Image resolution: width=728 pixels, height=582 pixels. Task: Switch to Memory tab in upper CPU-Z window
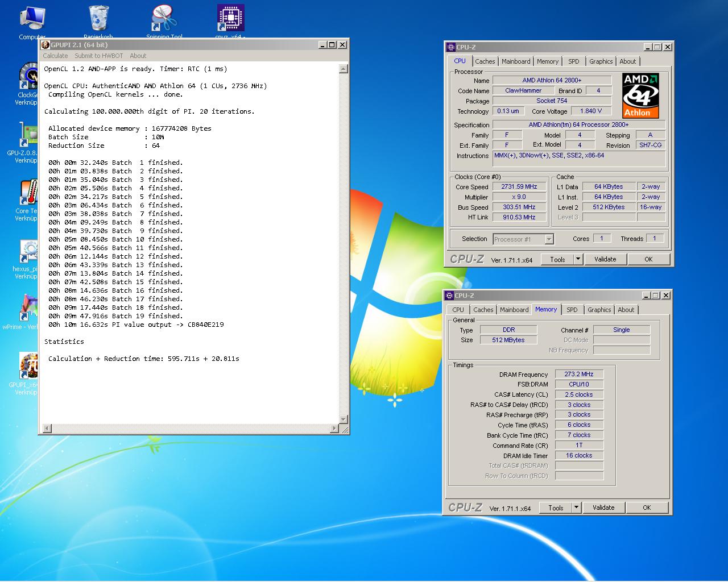coord(548,61)
